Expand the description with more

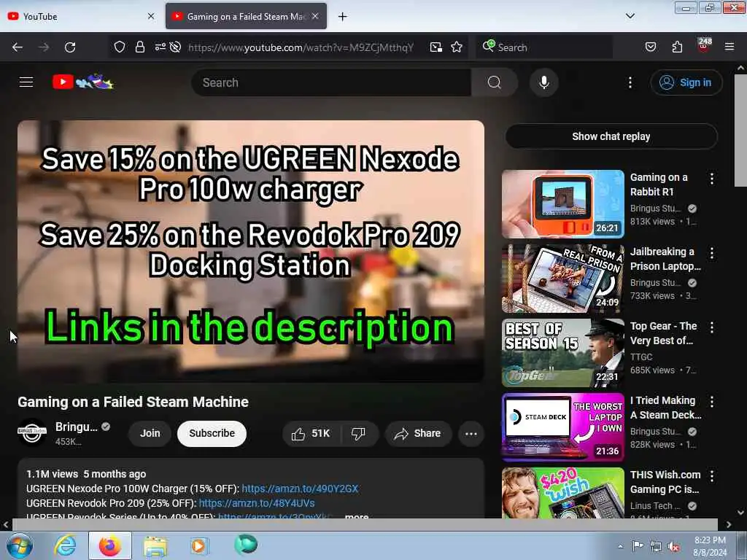point(356,516)
